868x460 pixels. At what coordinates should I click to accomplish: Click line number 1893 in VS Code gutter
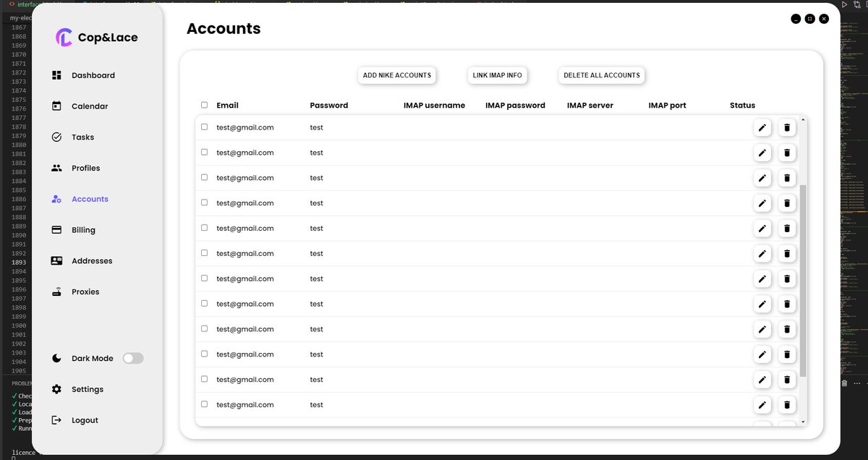(x=19, y=263)
